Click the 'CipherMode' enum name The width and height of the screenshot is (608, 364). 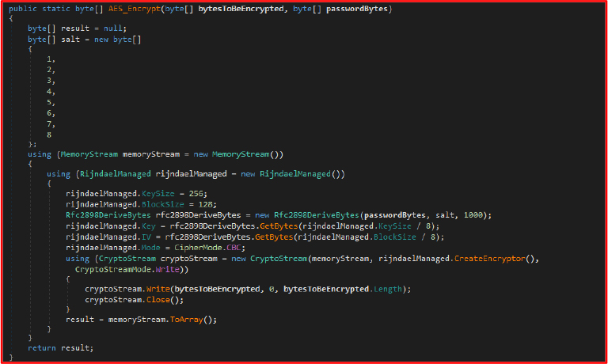(198, 248)
